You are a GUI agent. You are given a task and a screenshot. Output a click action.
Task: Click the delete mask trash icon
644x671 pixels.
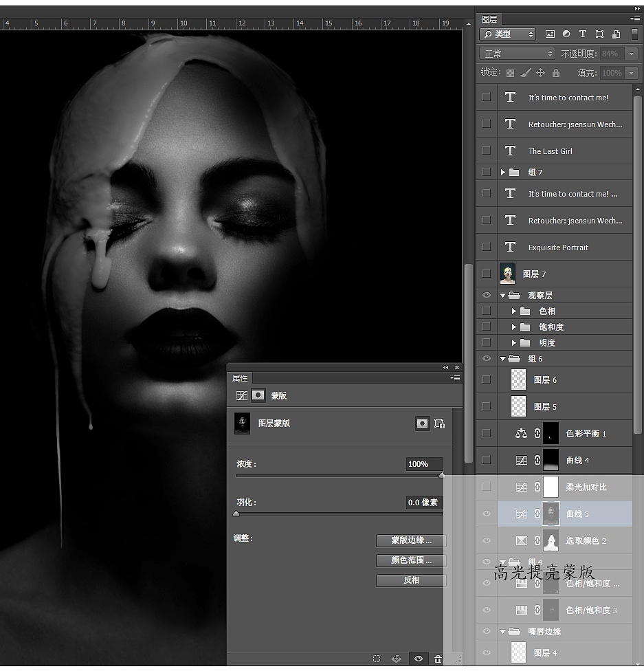click(x=438, y=659)
